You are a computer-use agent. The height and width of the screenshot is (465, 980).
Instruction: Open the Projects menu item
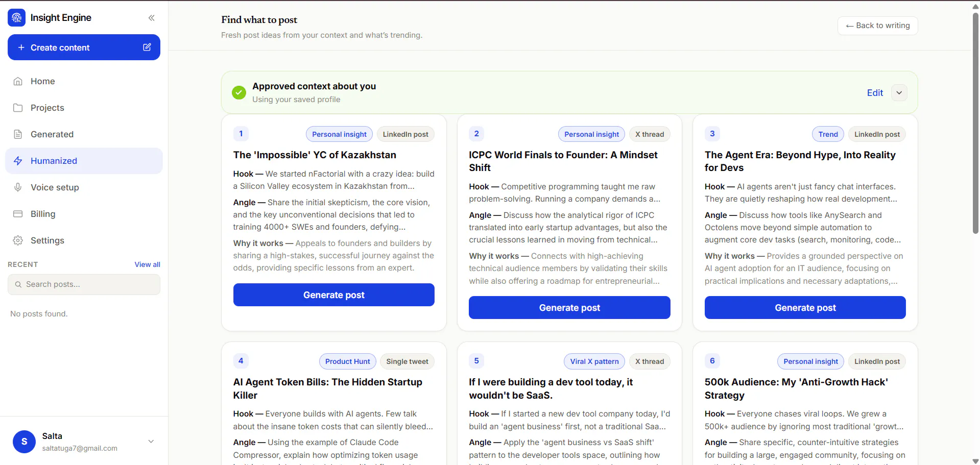pyautogui.click(x=84, y=108)
